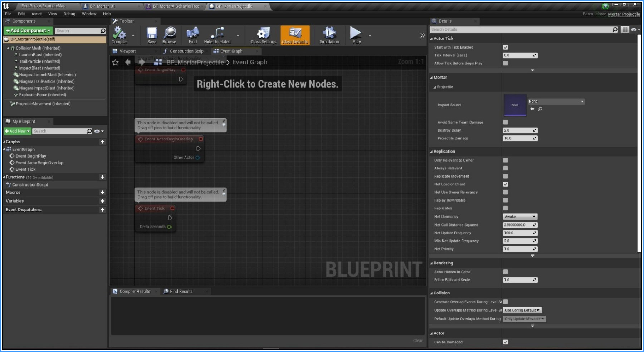Toggle Net Load on Client
This screenshot has width=644, height=352.
tap(506, 184)
